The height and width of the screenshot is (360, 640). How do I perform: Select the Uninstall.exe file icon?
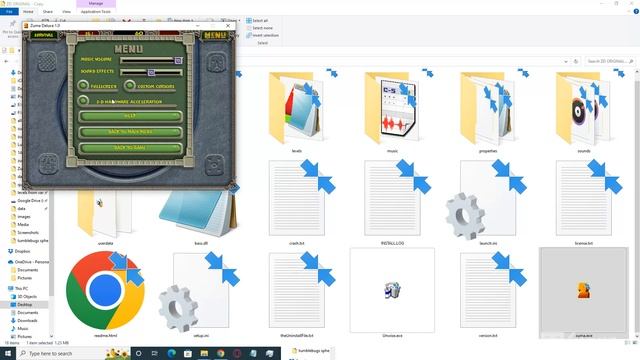(392, 290)
